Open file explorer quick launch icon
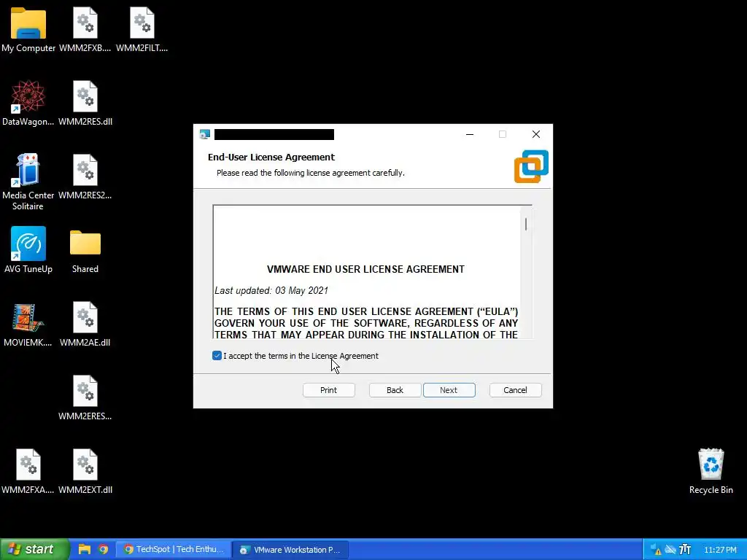747x560 pixels. [85, 549]
